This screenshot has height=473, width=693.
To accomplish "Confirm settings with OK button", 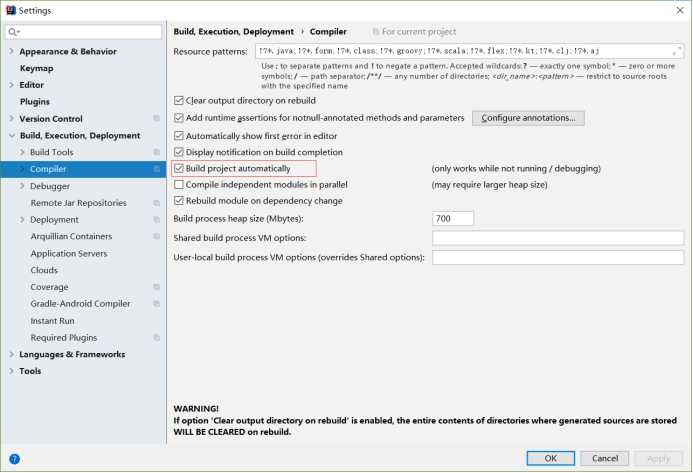I will [551, 458].
